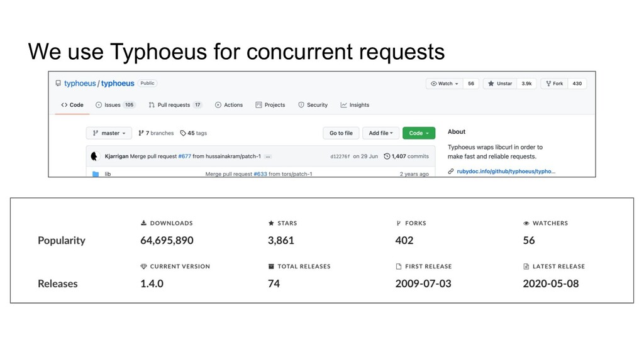
Task: Click the first release date 2009-07-03
Action: click(x=423, y=283)
